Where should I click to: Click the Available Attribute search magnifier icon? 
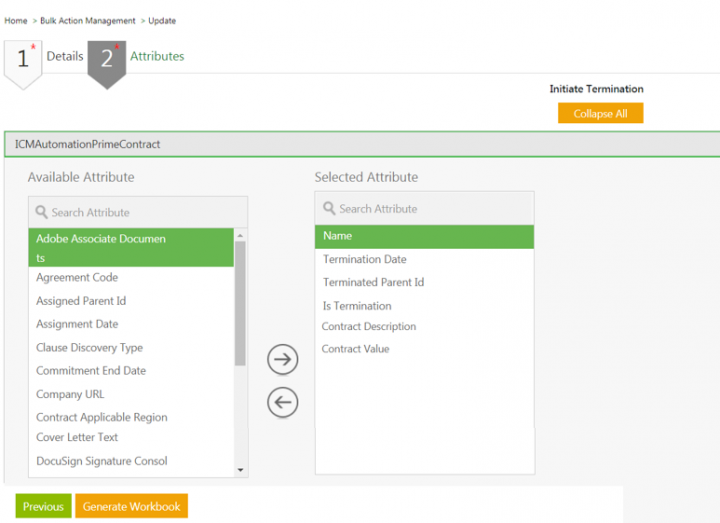pyautogui.click(x=41, y=212)
